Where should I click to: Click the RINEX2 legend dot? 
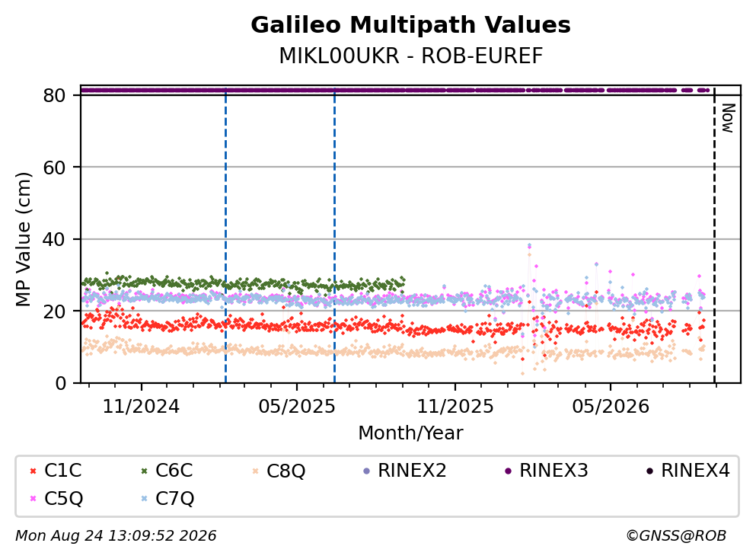(x=366, y=471)
